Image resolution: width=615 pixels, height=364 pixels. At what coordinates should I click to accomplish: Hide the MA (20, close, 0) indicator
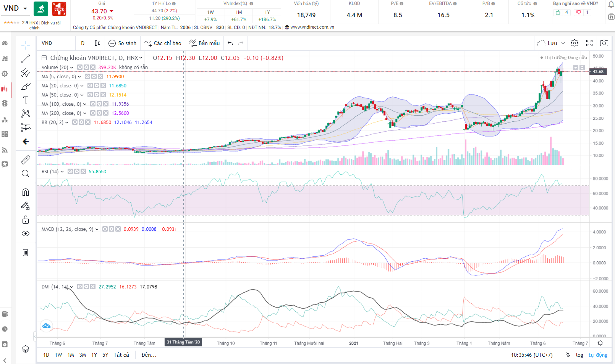point(90,85)
